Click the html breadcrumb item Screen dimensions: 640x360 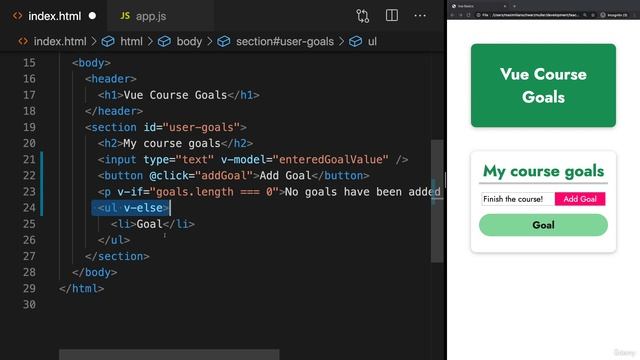tap(131, 41)
